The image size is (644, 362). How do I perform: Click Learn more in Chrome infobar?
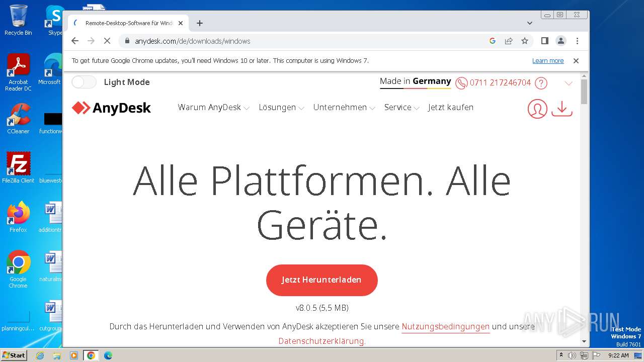(548, 61)
